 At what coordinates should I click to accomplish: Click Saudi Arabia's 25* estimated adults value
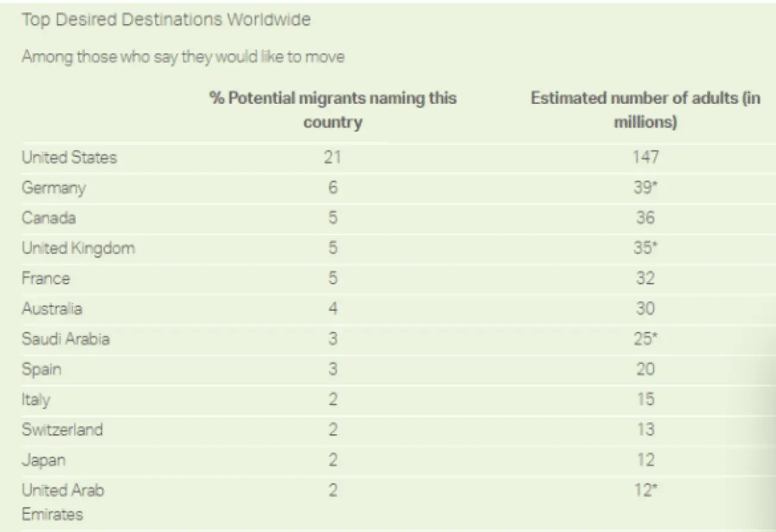646,339
